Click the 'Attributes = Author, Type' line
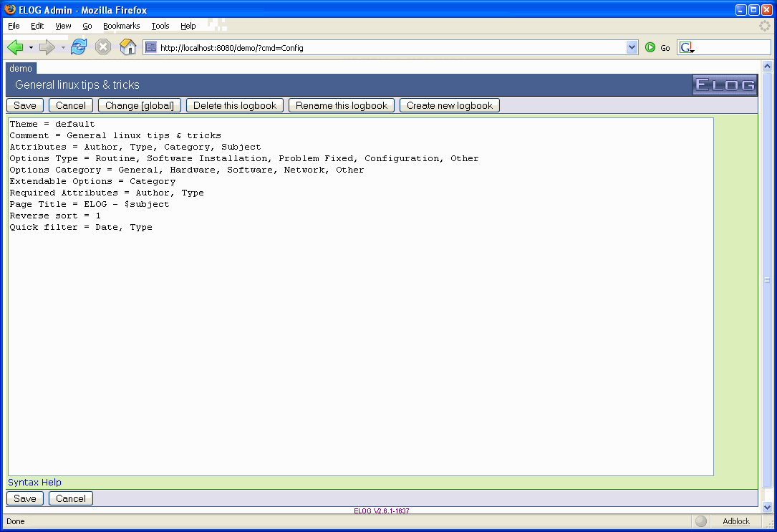Image resolution: width=777 pixels, height=532 pixels. pyautogui.click(x=135, y=147)
